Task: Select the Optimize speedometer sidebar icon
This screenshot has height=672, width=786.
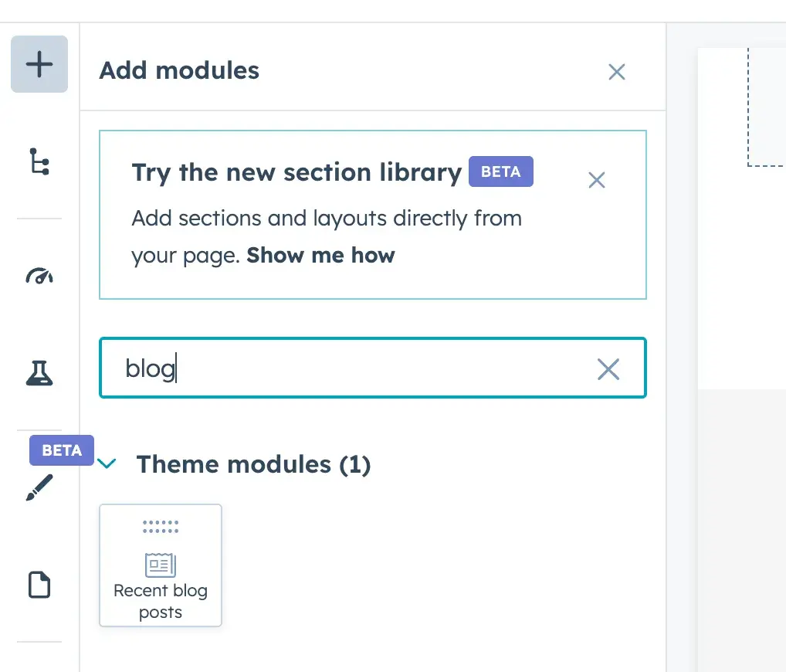Action: tap(39, 276)
